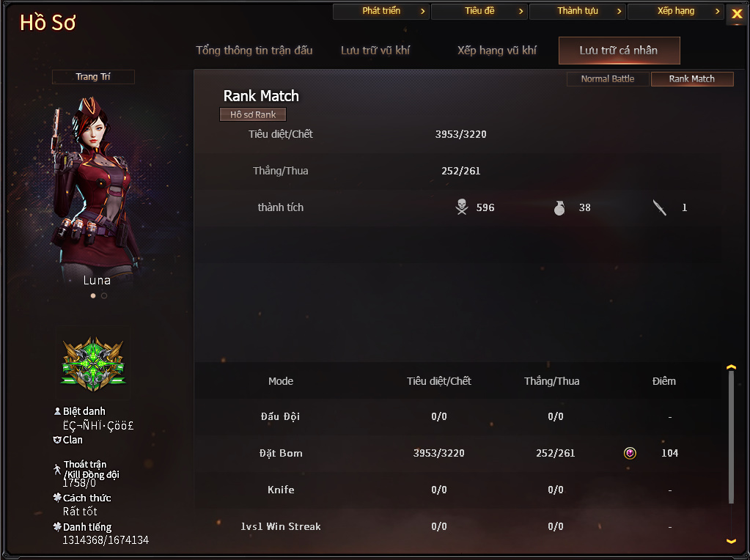Click the Hồ sơ Rank button
Image resolution: width=750 pixels, height=560 pixels.
pyautogui.click(x=253, y=115)
